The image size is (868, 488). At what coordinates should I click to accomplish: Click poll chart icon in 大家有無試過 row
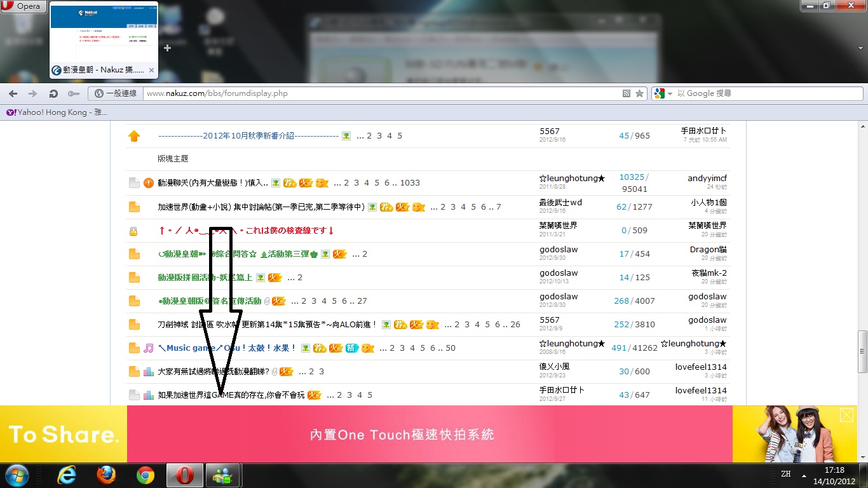pyautogui.click(x=149, y=372)
